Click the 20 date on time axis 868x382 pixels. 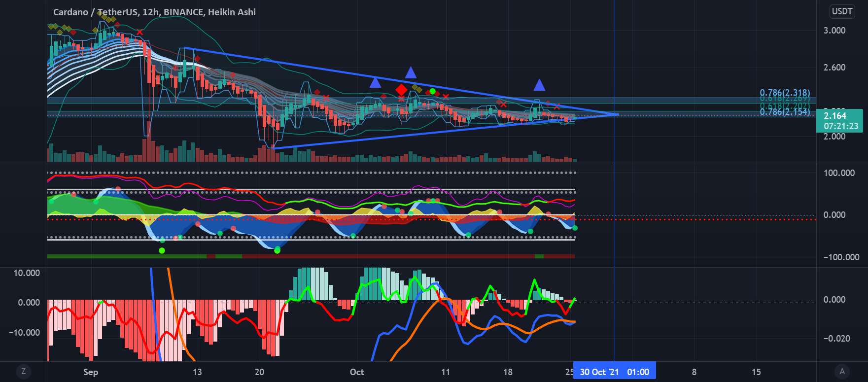259,372
